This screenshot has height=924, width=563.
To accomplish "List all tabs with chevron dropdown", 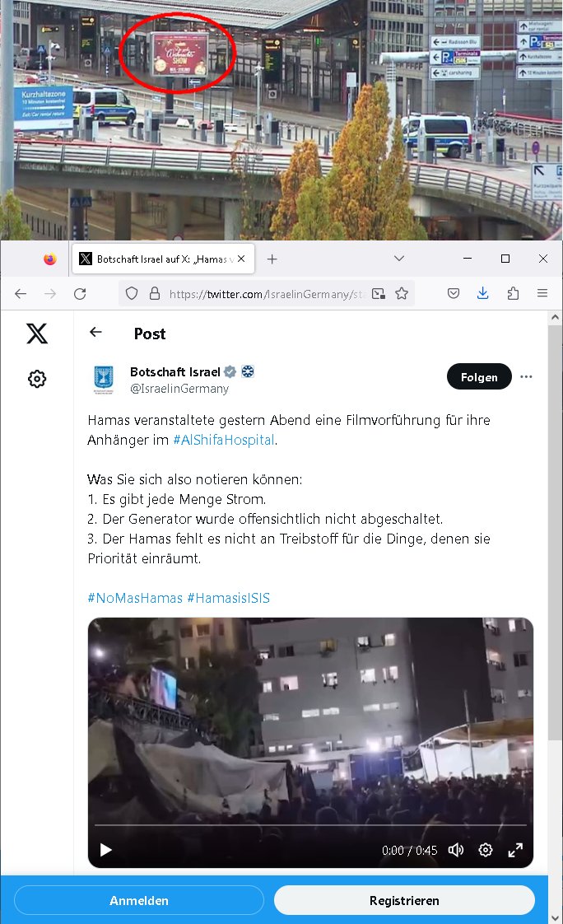I will click(399, 259).
